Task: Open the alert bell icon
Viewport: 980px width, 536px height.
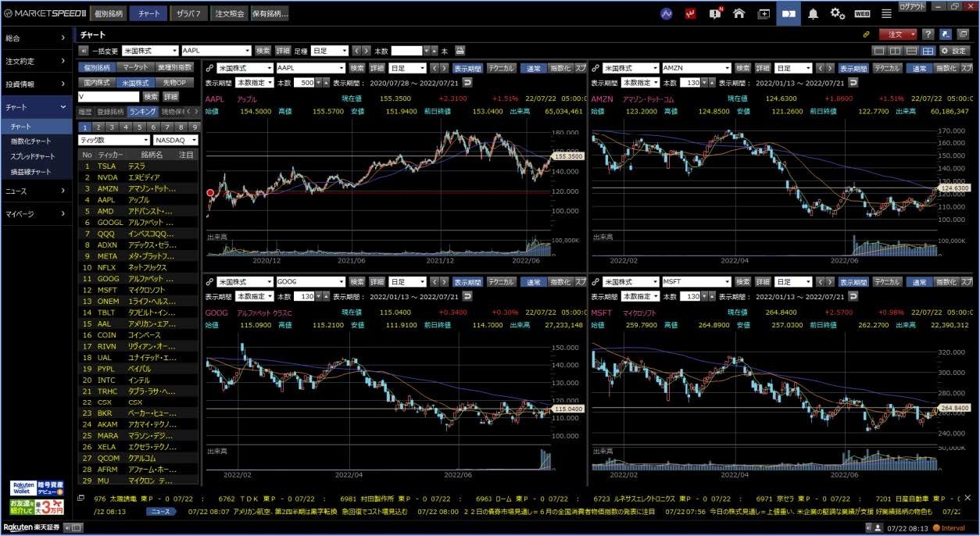Action: pyautogui.click(x=814, y=13)
